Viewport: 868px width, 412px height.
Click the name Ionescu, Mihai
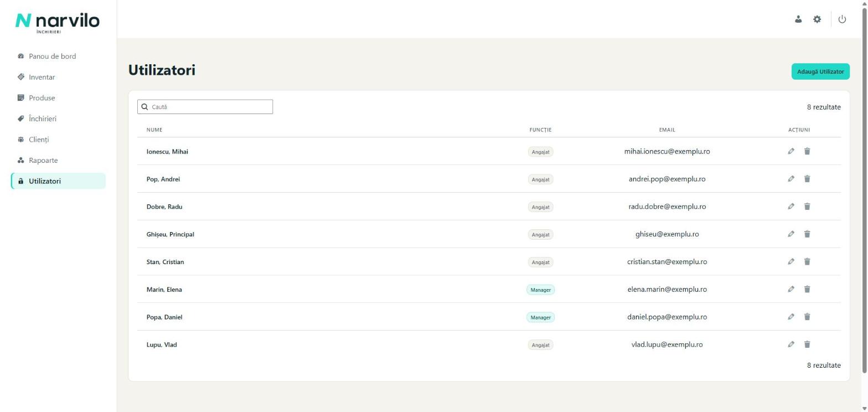click(x=167, y=152)
